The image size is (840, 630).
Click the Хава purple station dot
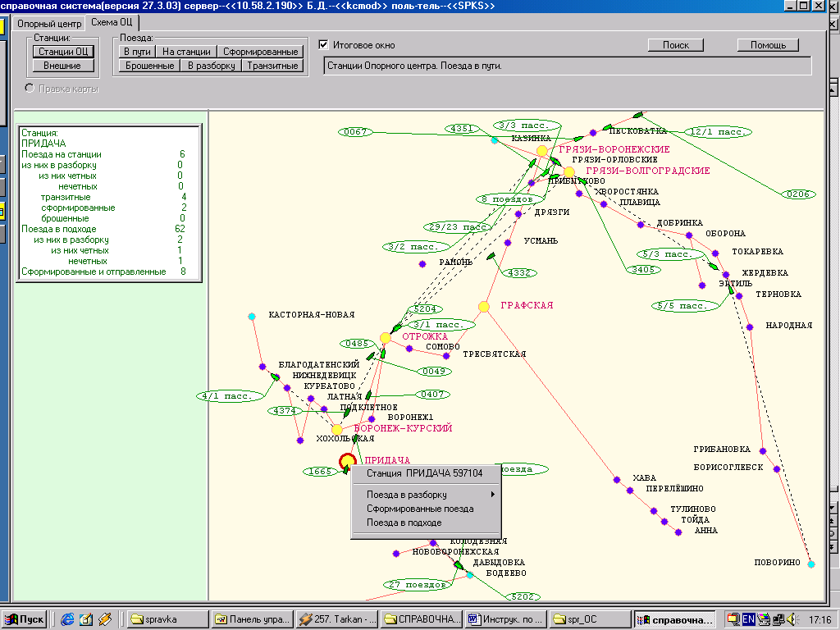pos(617,480)
